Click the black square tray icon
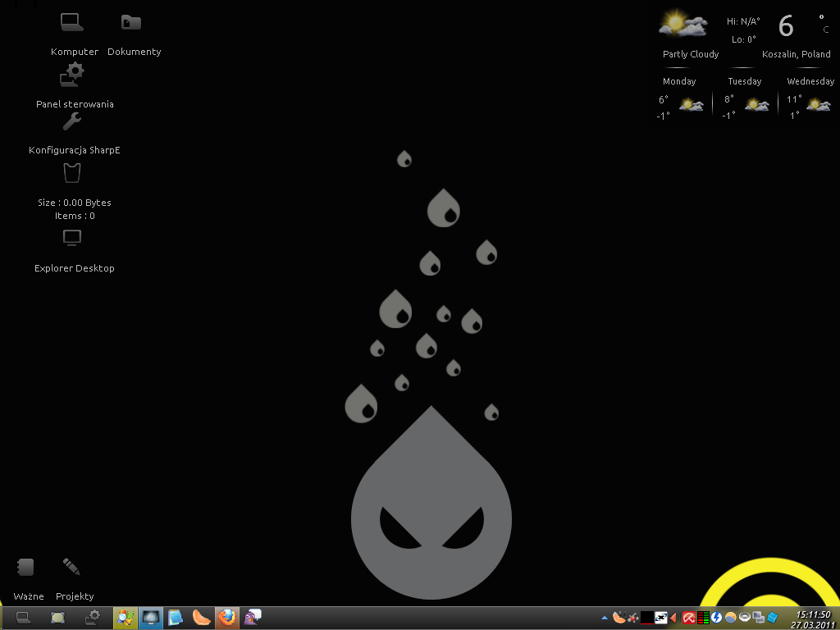This screenshot has height=630, width=840. pyautogui.click(x=647, y=618)
